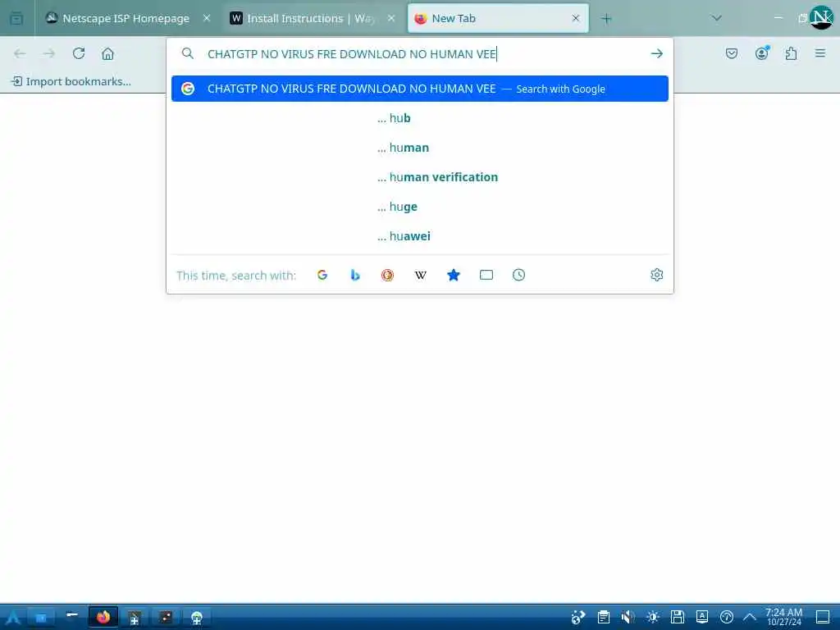Open the keyboard layout tray icon
This screenshot has height=630, width=840.
click(x=702, y=618)
